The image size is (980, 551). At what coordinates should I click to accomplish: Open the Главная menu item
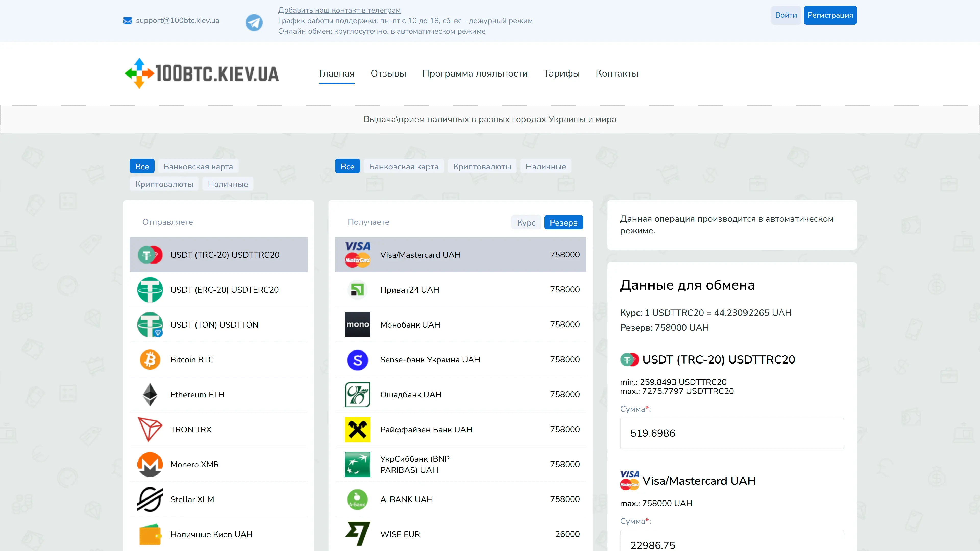pos(337,73)
